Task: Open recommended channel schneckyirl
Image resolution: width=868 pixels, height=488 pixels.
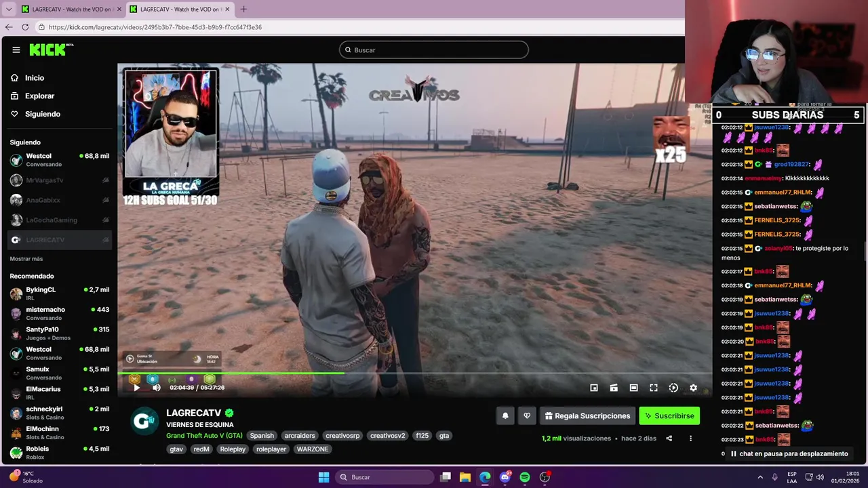Action: click(60, 413)
